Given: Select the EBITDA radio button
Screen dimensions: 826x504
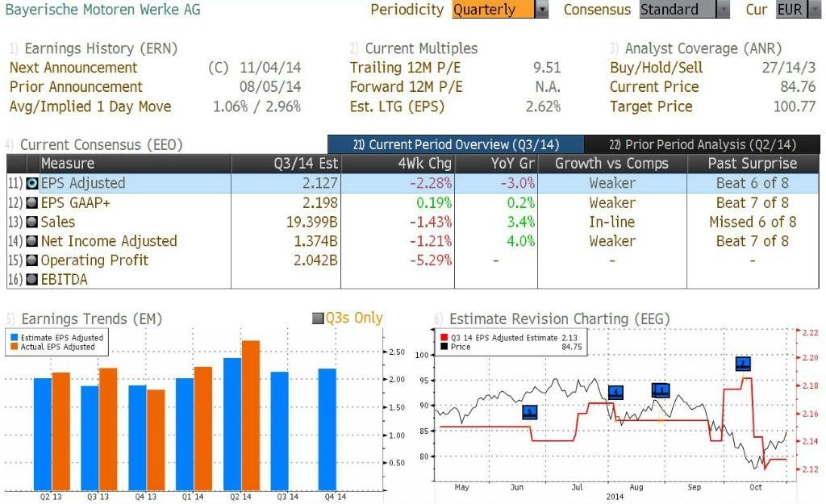Looking at the screenshot, I should click(32, 280).
